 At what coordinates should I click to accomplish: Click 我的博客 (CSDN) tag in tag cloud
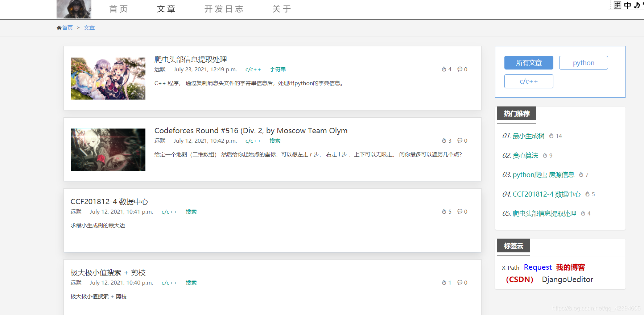(545, 273)
